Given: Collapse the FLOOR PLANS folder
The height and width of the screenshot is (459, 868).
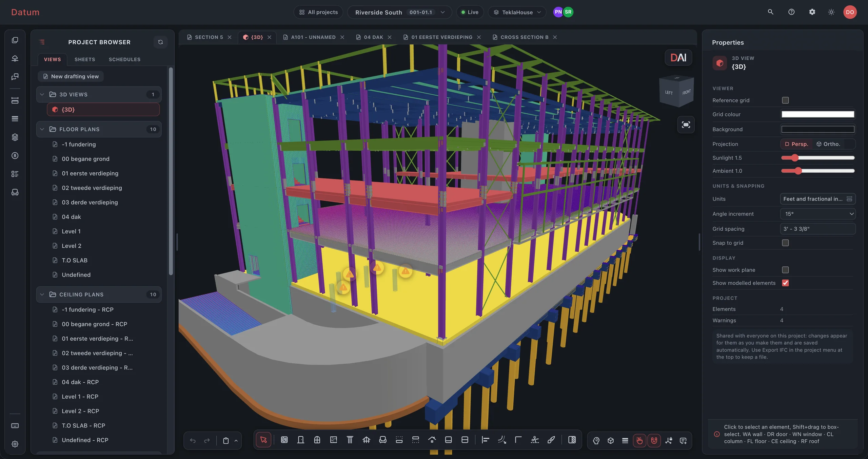Looking at the screenshot, I should [42, 129].
